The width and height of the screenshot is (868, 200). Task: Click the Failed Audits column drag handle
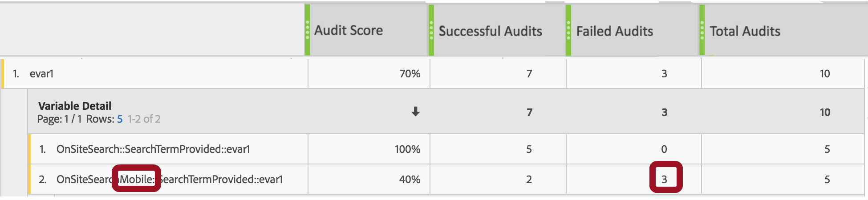click(x=568, y=30)
